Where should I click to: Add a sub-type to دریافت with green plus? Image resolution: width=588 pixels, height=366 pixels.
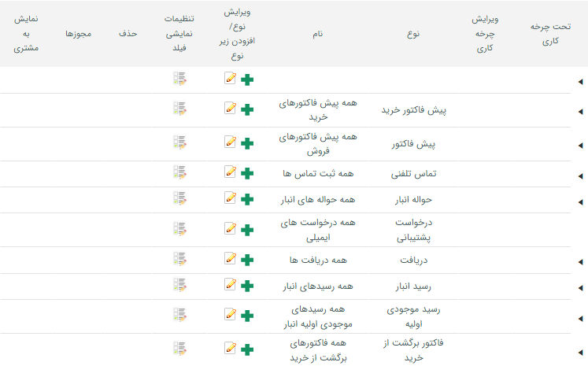247,260
